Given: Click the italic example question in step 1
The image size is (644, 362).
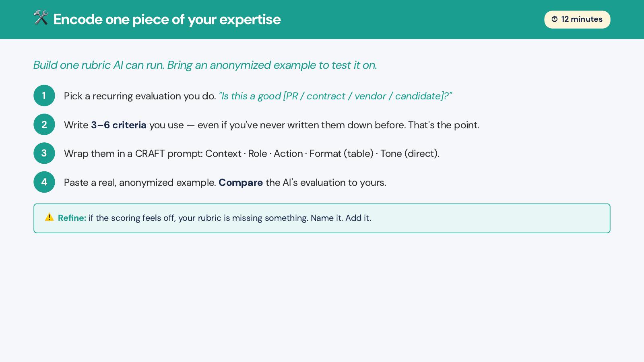Looking at the screenshot, I should pos(335,96).
